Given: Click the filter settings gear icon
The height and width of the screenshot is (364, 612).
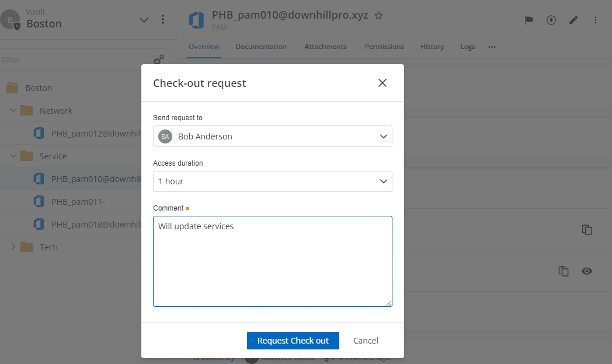Looking at the screenshot, I should pyautogui.click(x=158, y=60).
